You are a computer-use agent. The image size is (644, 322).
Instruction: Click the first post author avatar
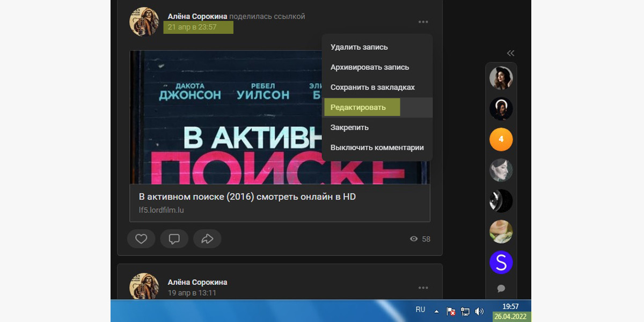click(x=144, y=22)
